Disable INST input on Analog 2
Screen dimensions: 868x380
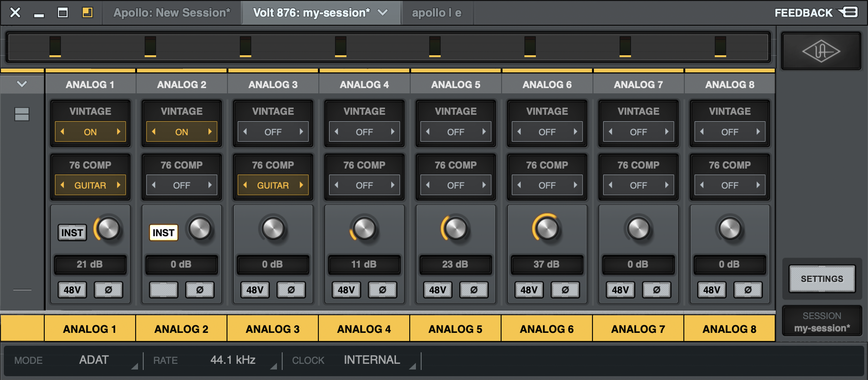pyautogui.click(x=164, y=233)
